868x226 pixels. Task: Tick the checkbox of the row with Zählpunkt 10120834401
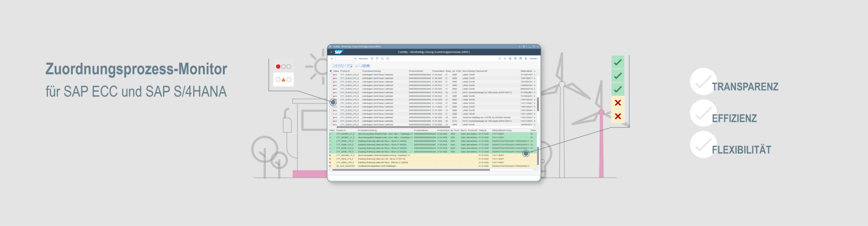click(x=330, y=75)
